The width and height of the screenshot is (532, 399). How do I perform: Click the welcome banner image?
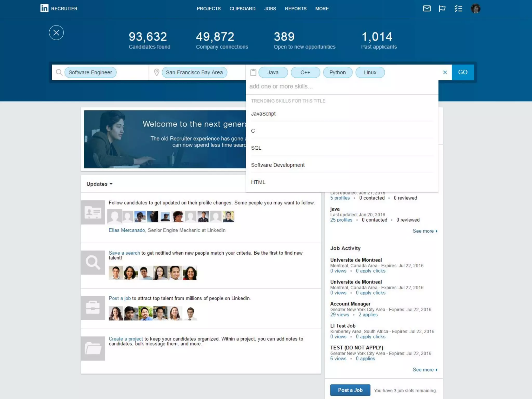tap(165, 139)
